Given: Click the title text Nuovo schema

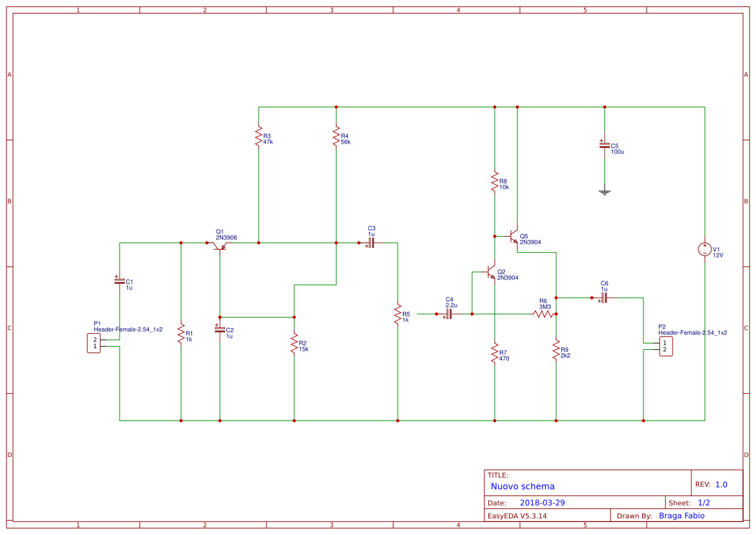Looking at the screenshot, I should coord(523,486).
